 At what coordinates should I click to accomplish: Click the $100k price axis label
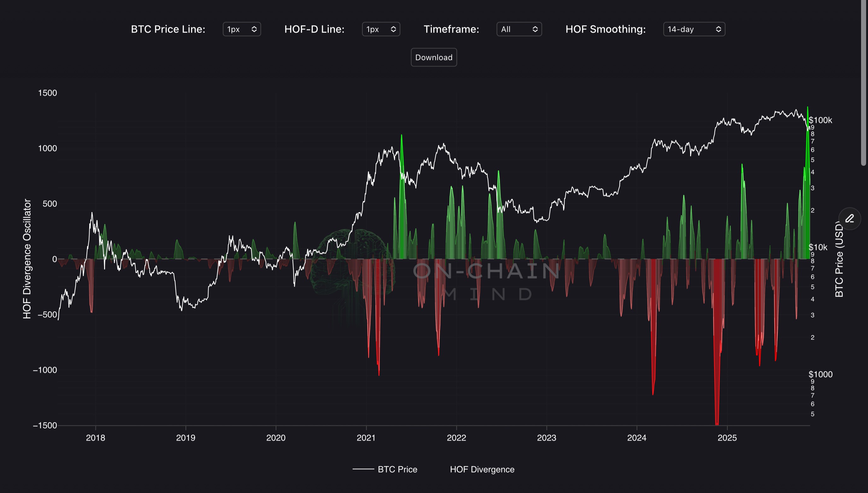[820, 120]
